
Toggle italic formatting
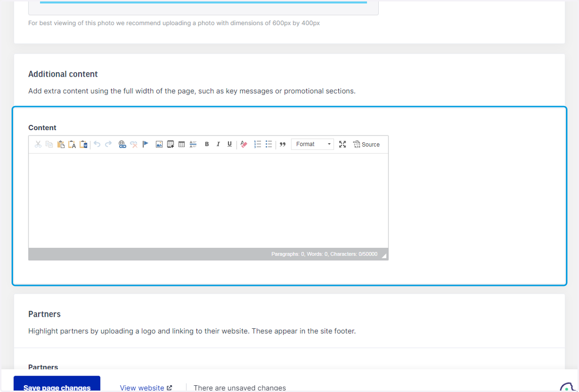(x=218, y=144)
